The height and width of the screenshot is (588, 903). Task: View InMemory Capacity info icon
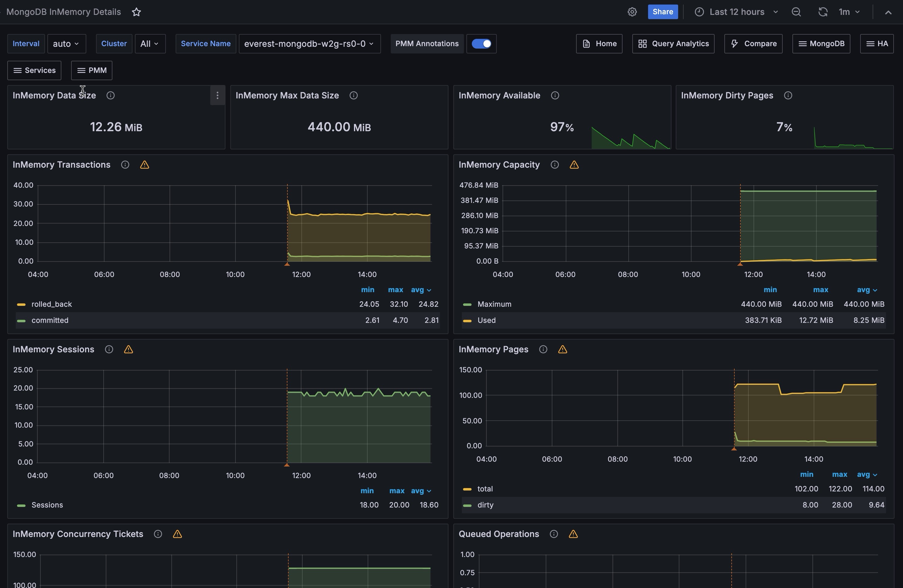coord(554,165)
